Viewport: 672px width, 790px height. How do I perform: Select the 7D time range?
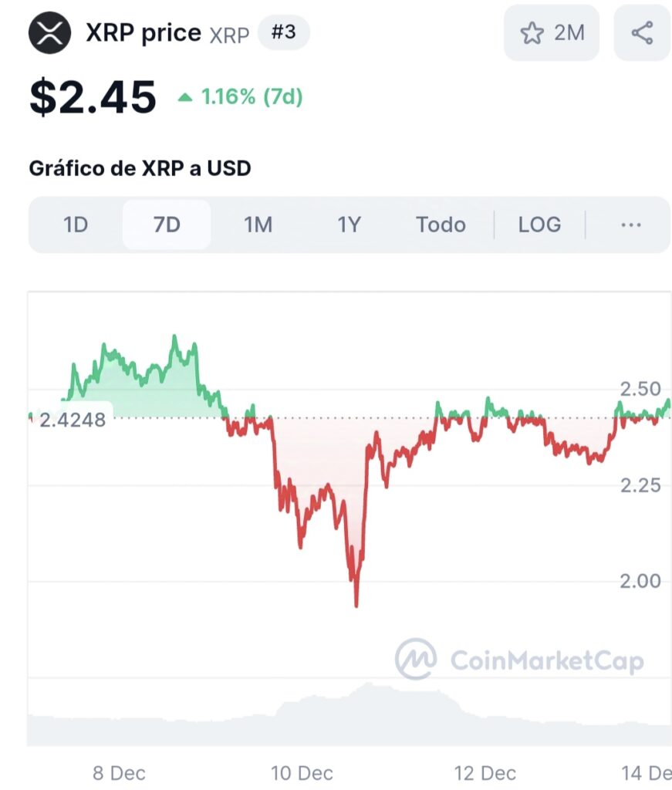click(167, 225)
